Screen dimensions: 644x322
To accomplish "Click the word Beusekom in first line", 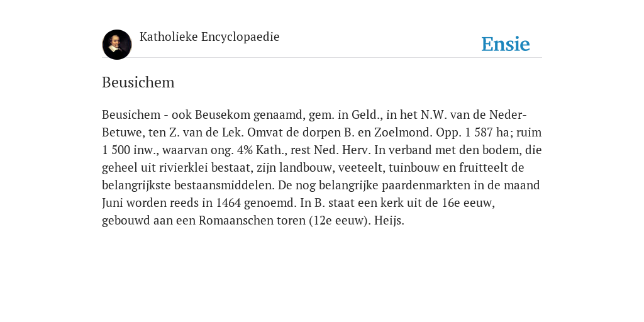I will [x=223, y=115].
